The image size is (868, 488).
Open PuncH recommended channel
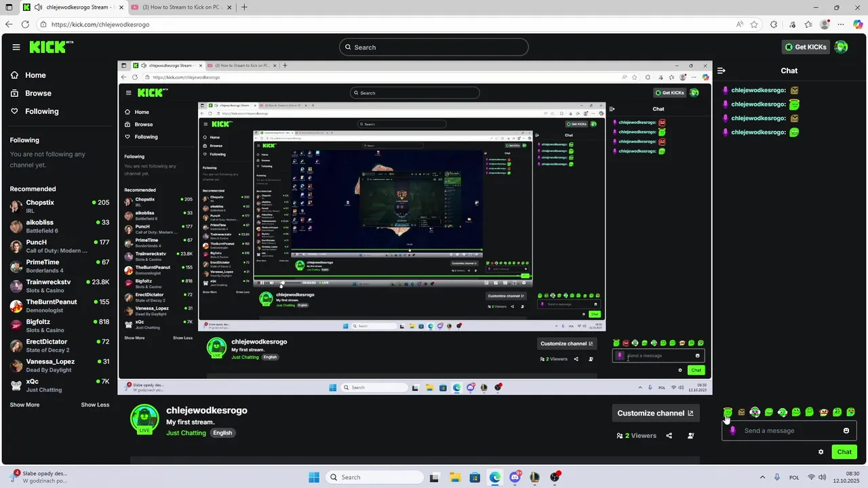pyautogui.click(x=60, y=246)
